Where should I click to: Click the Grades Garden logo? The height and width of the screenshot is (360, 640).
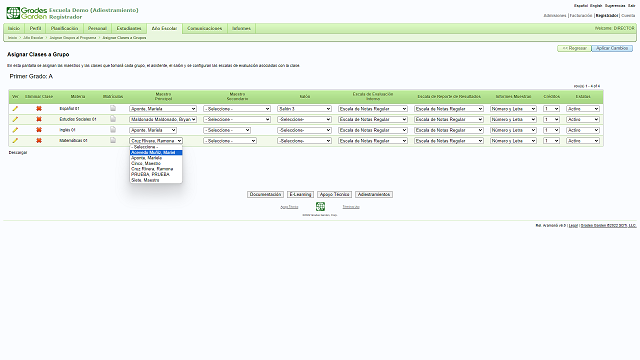point(27,13)
